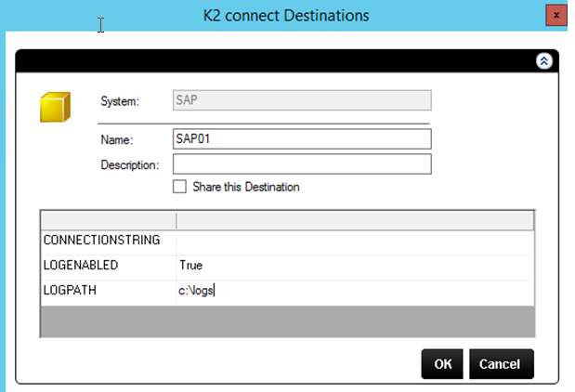Click the Share this Destination label text
Viewport: 575px width, 392px height.
tap(246, 187)
